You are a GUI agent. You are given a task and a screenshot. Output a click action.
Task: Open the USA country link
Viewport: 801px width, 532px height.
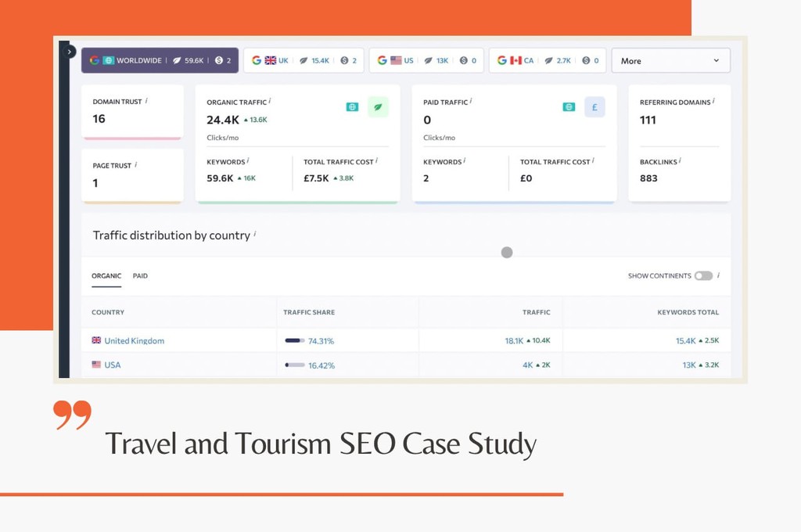(113, 365)
